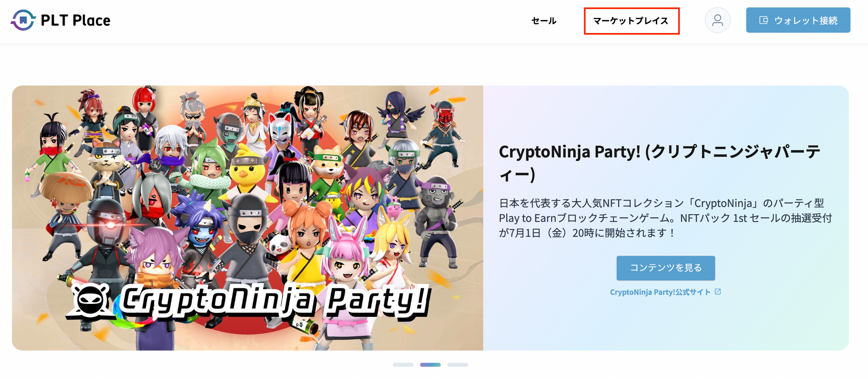
Task: Open the CryptoNinja Party!公式サイト link
Action: click(x=660, y=292)
